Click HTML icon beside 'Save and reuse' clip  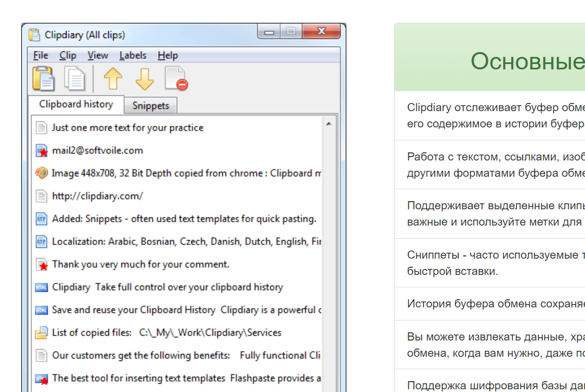pyautogui.click(x=41, y=310)
